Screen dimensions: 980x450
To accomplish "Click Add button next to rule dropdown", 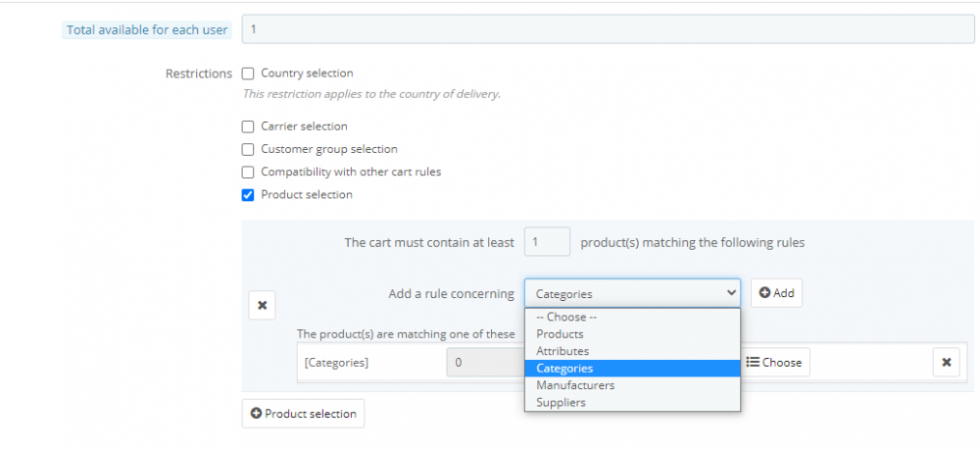I will pyautogui.click(x=776, y=293).
